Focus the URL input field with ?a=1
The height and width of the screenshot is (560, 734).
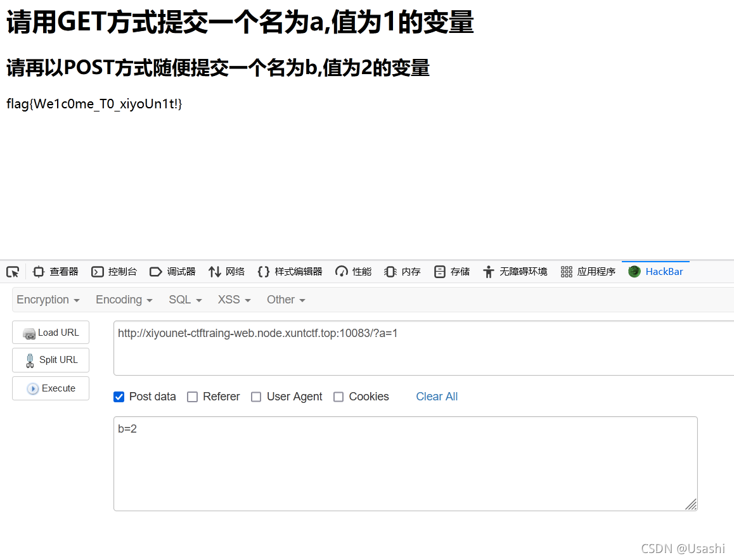423,348
